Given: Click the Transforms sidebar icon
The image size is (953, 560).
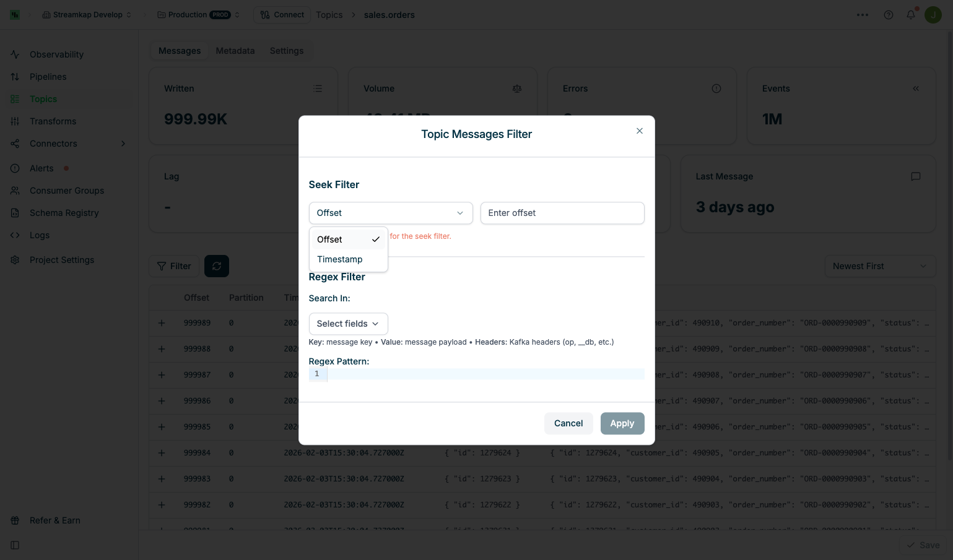Looking at the screenshot, I should point(15,121).
